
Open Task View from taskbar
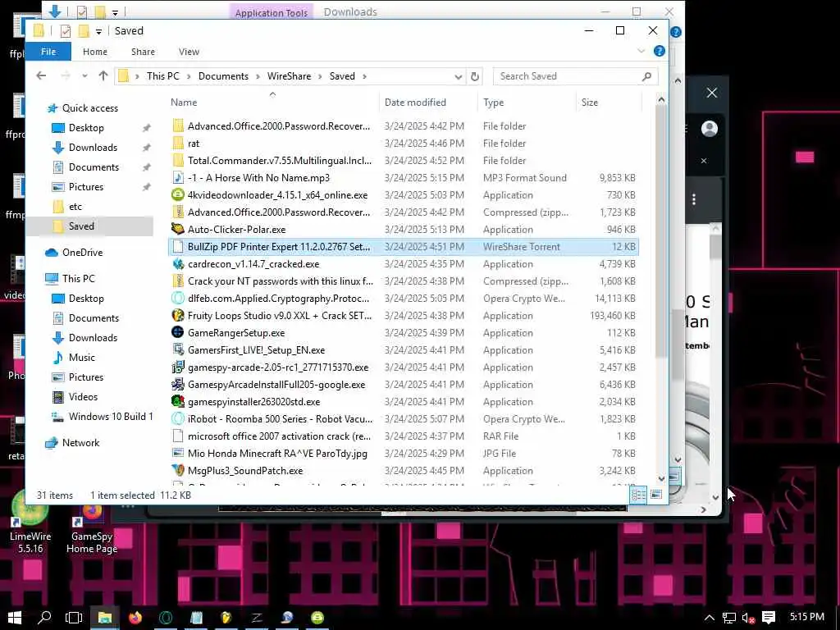click(74, 618)
